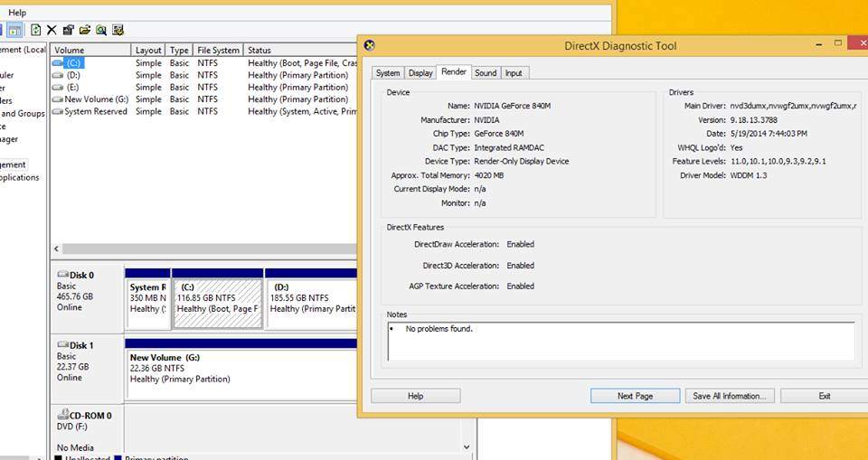Click left arrow of volume list horizontal scrollbar
The image size is (868, 460).
coord(56,249)
